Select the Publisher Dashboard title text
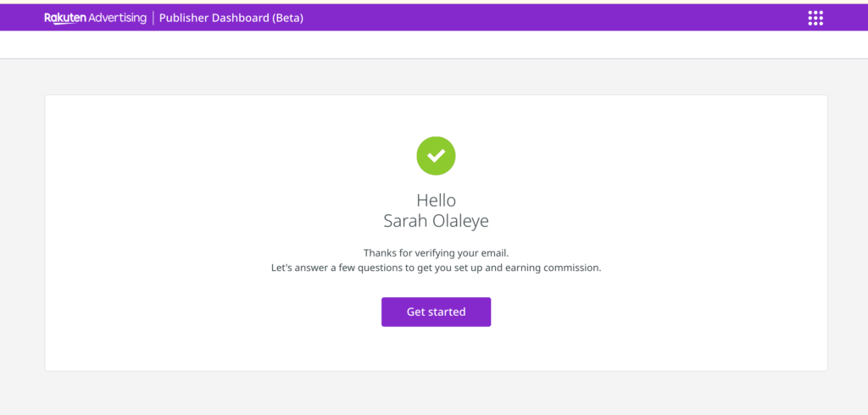868x415 pixels. pos(214,18)
